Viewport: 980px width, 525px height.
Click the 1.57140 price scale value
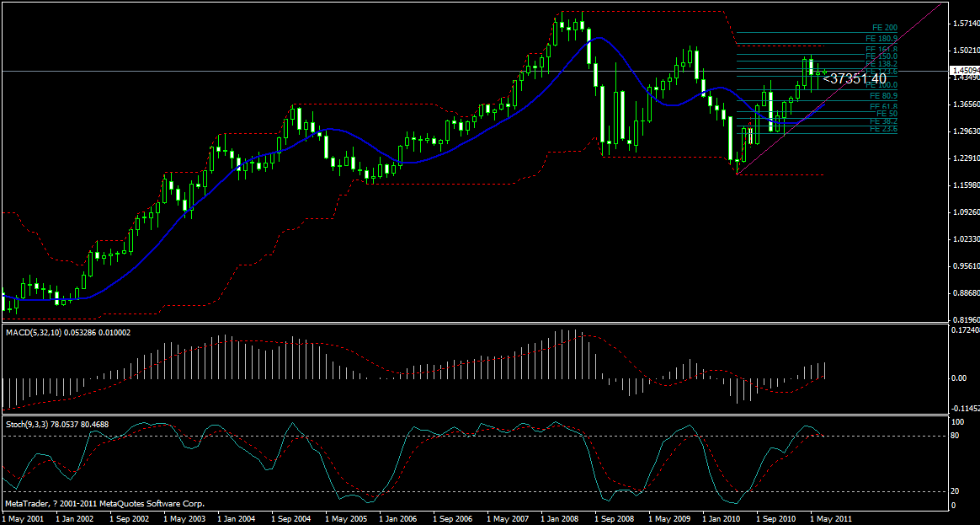pyautogui.click(x=966, y=23)
